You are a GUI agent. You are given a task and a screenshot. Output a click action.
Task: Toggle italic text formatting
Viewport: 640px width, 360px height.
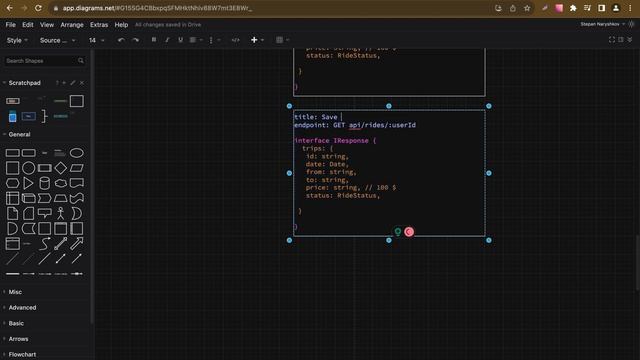pyautogui.click(x=167, y=40)
